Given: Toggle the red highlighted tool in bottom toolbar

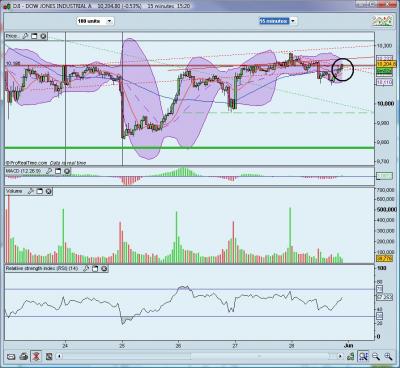Looking at the screenshot, I should coord(36,357).
